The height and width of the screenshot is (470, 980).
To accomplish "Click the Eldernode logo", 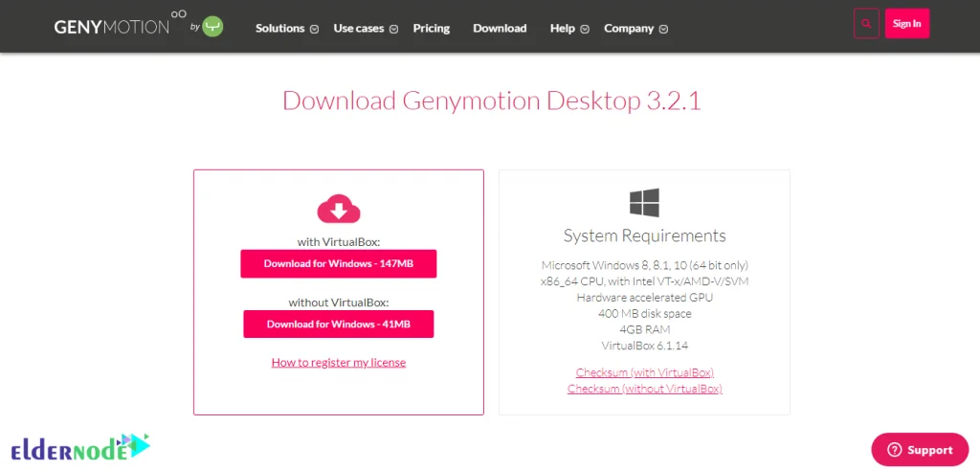I will [x=80, y=448].
